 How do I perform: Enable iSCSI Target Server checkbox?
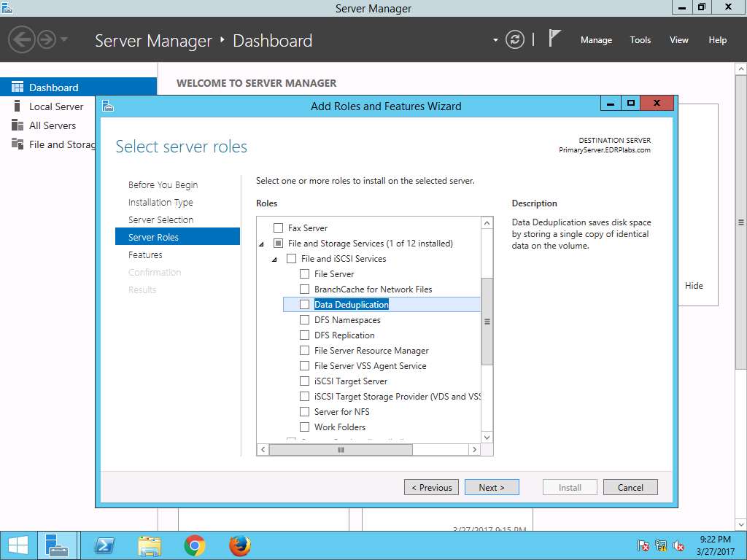(x=304, y=381)
